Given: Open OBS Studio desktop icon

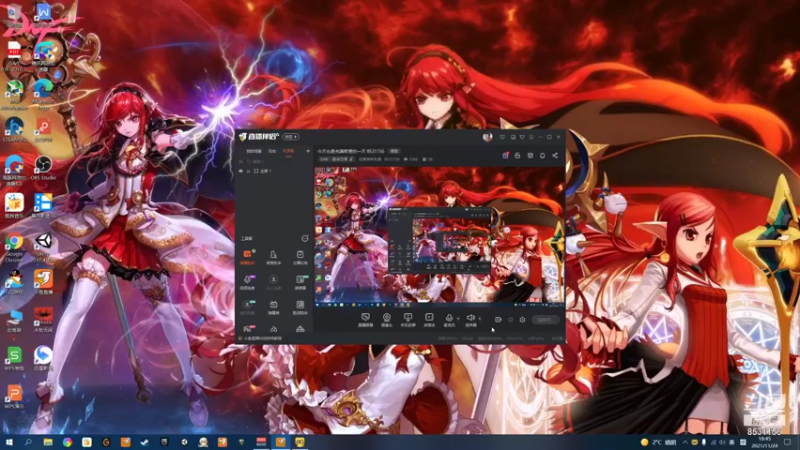Looking at the screenshot, I should [x=43, y=168].
